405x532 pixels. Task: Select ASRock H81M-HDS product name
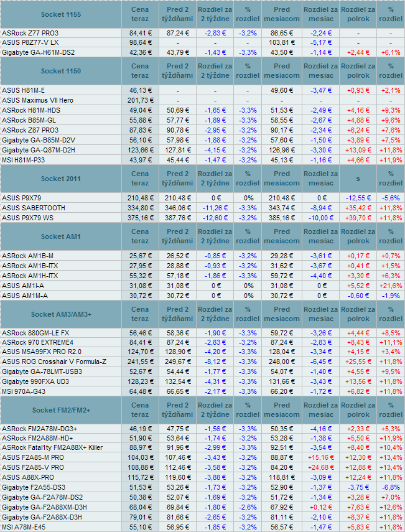coord(31,110)
